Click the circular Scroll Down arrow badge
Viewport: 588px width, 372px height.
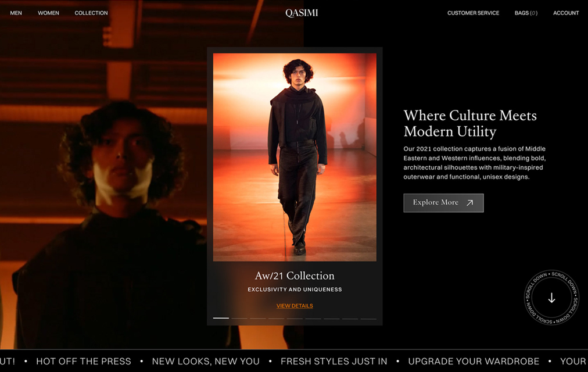pyautogui.click(x=551, y=298)
